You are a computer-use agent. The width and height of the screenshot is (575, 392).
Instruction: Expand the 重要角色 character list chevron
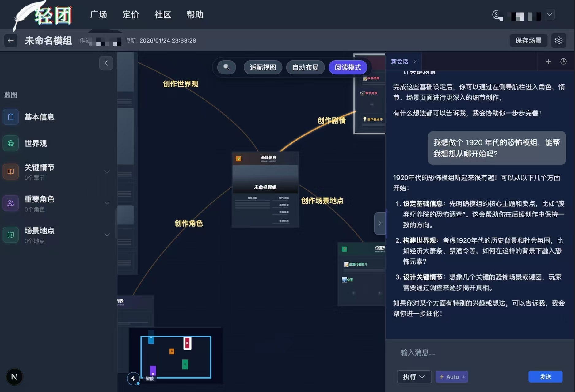click(x=107, y=203)
